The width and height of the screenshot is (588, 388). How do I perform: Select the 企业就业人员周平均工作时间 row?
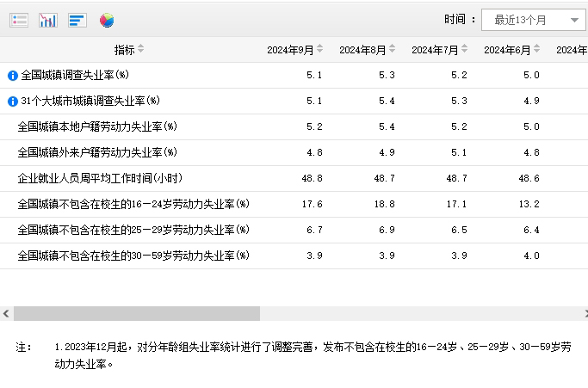coord(100,178)
